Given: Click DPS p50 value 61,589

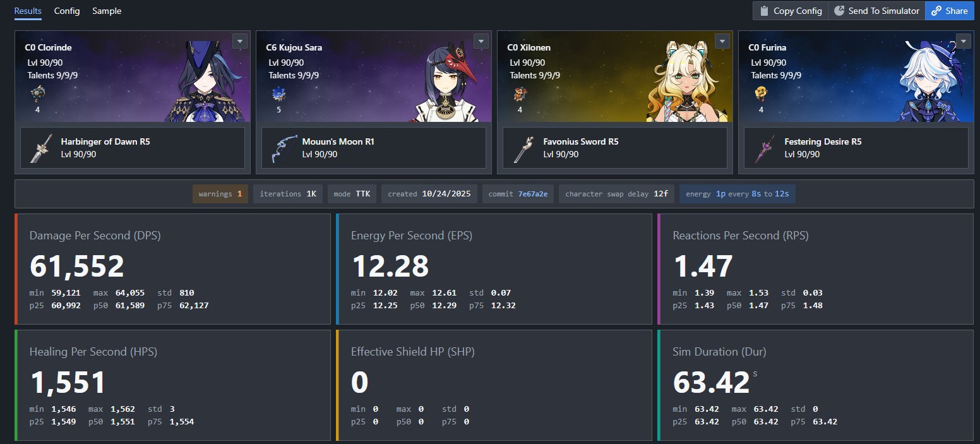Looking at the screenshot, I should 130,306.
